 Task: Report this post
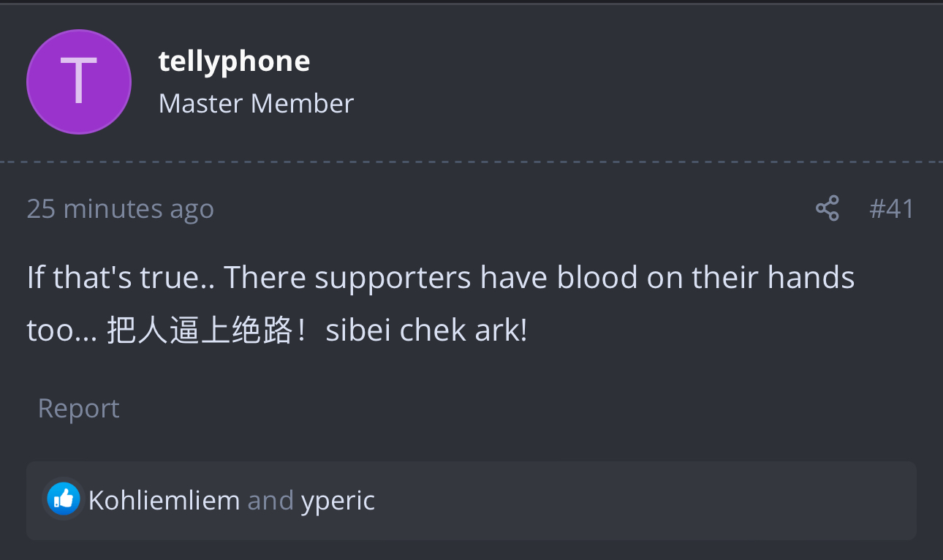tap(79, 408)
